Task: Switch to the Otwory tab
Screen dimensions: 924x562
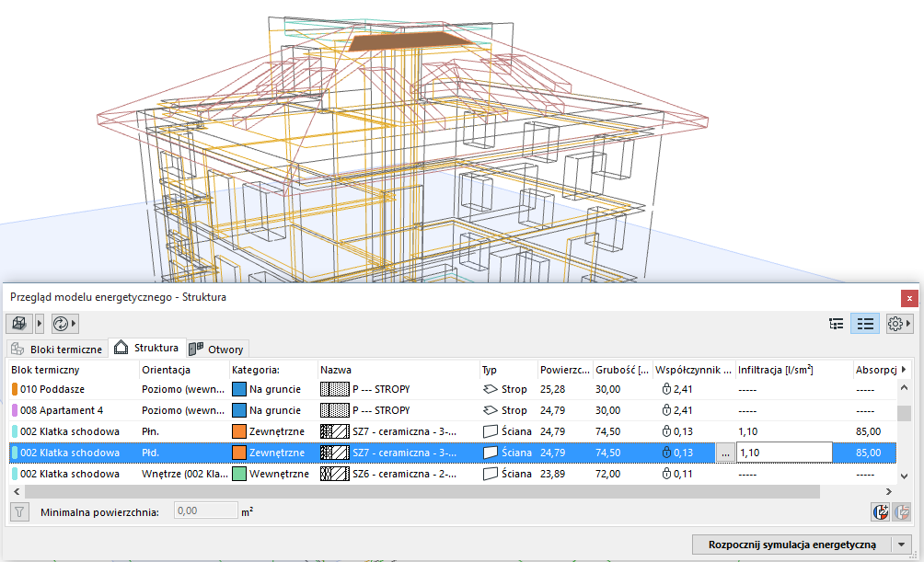Action: pyautogui.click(x=217, y=350)
